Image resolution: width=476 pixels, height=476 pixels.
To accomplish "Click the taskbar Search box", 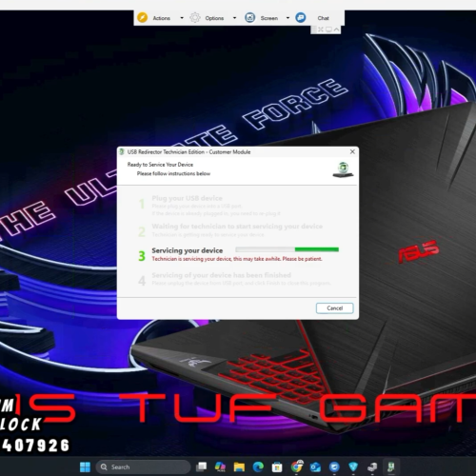I will click(143, 466).
